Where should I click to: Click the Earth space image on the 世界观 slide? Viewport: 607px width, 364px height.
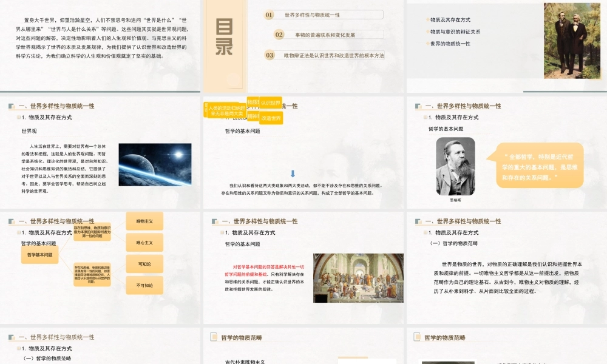[155, 166]
